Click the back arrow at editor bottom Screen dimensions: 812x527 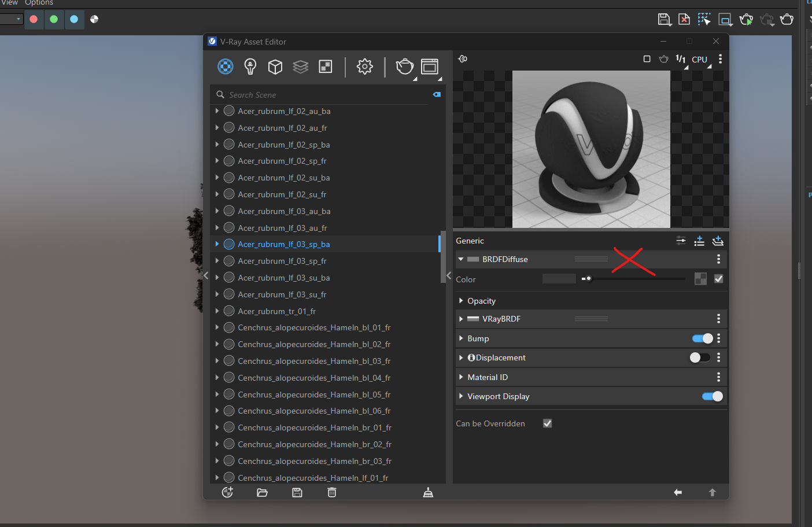click(x=678, y=492)
